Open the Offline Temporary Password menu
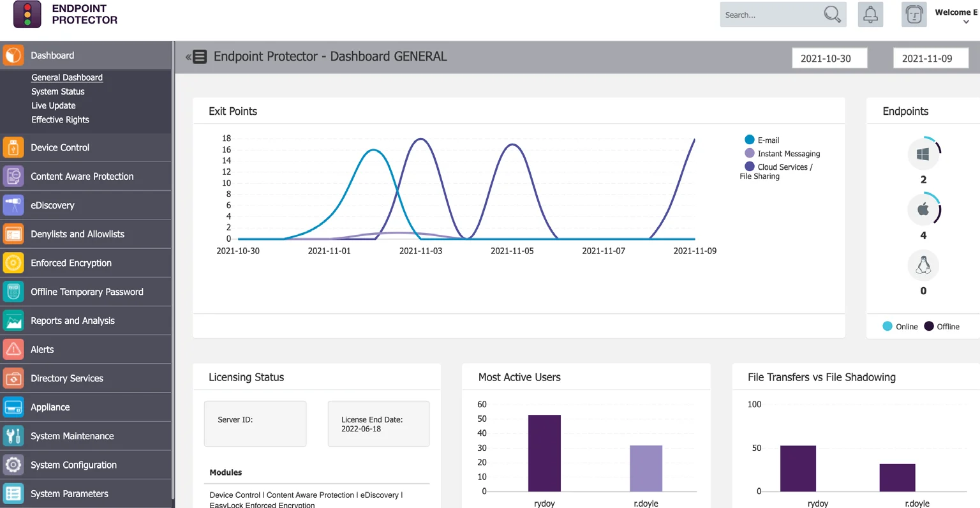Image resolution: width=980 pixels, height=508 pixels. point(86,292)
